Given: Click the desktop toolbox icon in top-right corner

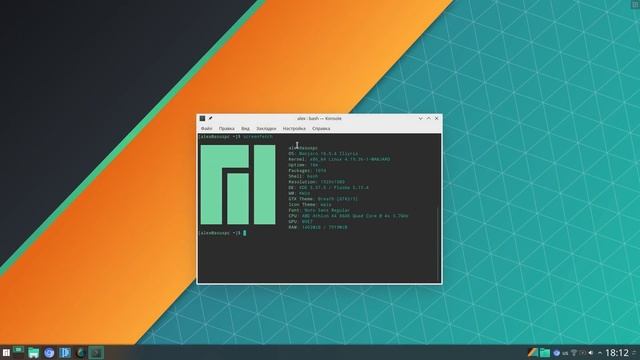Looking at the screenshot, I should pos(636,4).
